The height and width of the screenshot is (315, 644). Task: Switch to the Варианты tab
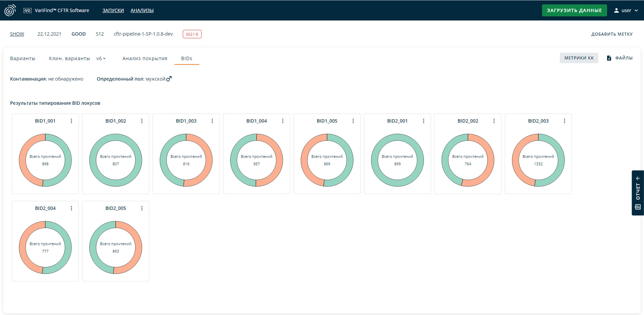tap(22, 58)
